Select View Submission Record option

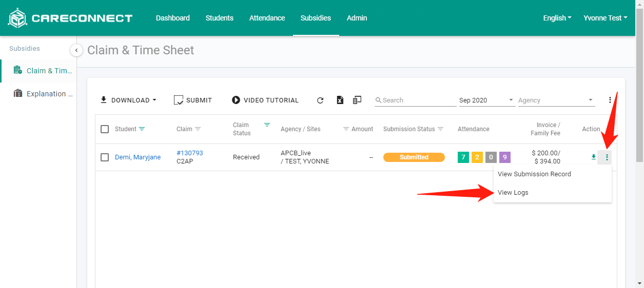(534, 174)
